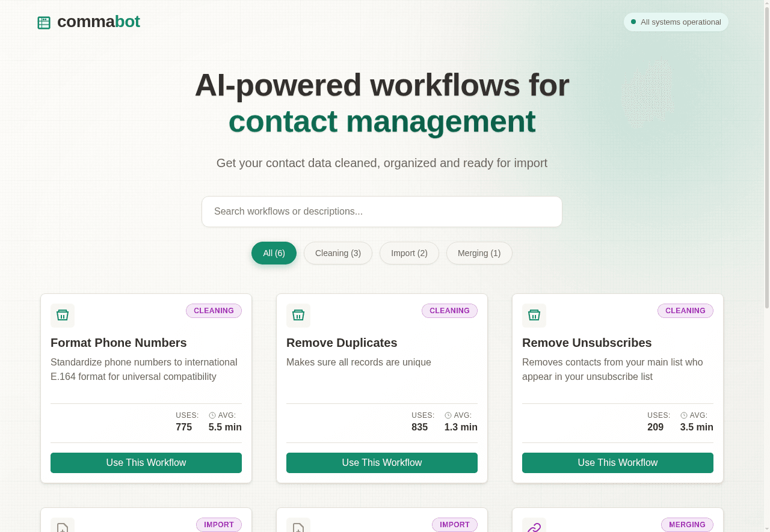The width and height of the screenshot is (770, 532).
Task: Use the Format Phone Numbers workflow
Action: 146,463
